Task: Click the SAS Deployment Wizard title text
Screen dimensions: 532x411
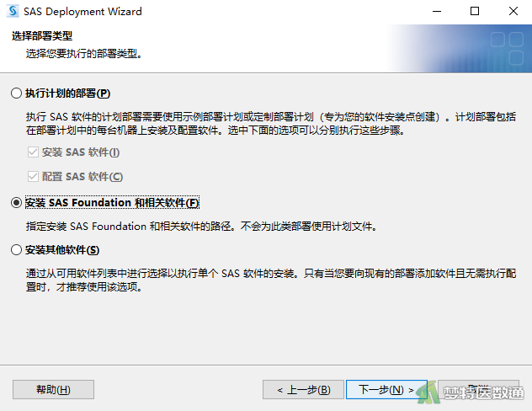Action: [82, 12]
